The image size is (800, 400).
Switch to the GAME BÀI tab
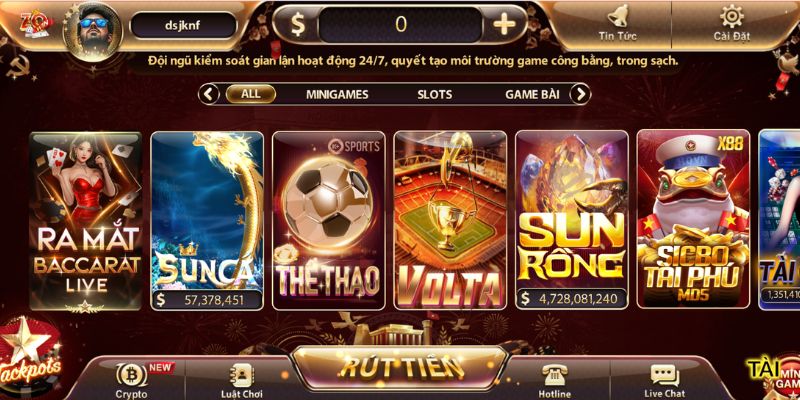pos(532,95)
